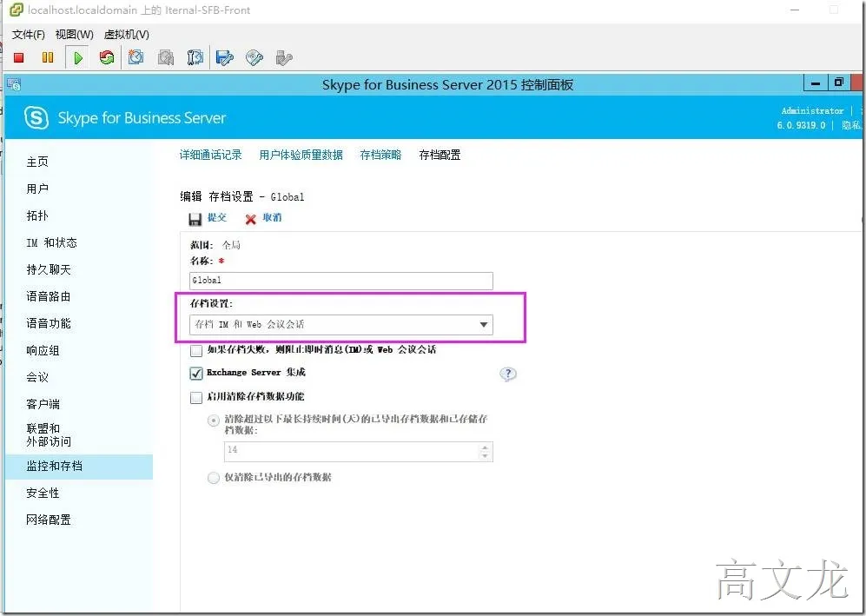
Task: Click the blue help question mark icon
Action: tap(507, 374)
